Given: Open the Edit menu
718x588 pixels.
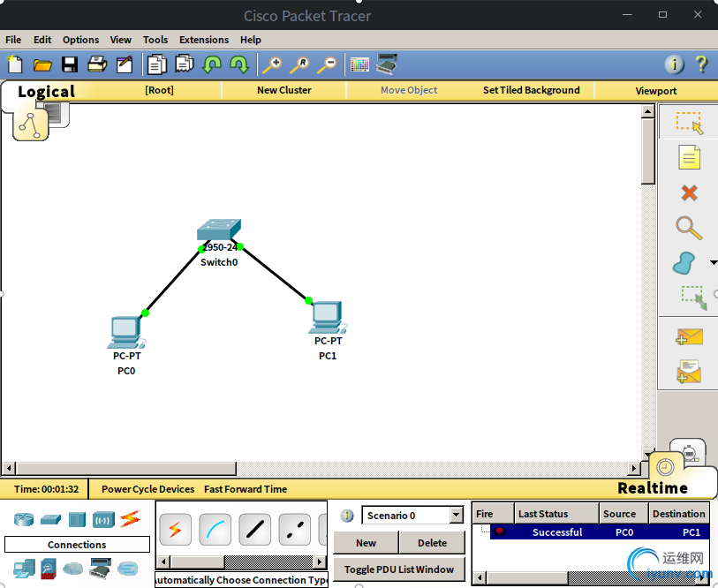Looking at the screenshot, I should 42,40.
